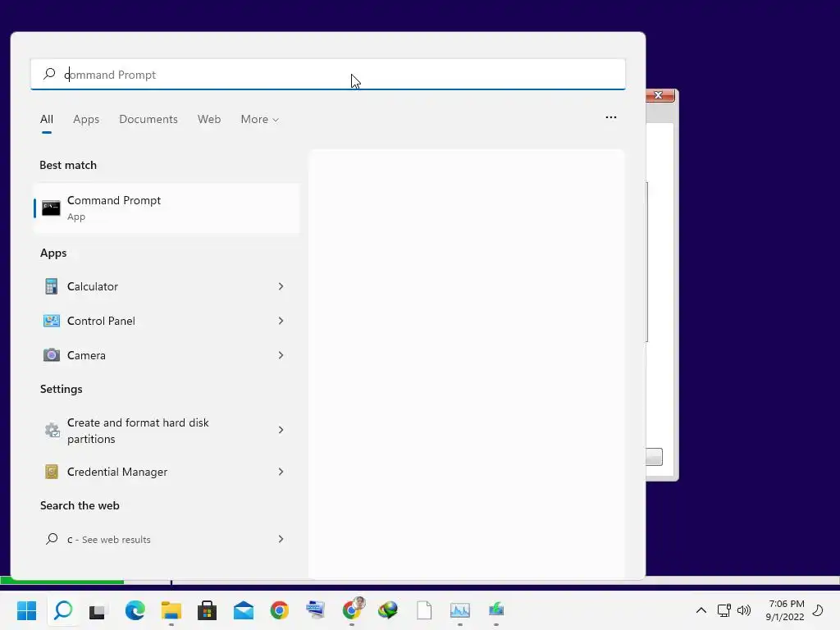Viewport: 840px width, 630px height.
Task: Click the Camera app icon
Action: click(x=52, y=355)
